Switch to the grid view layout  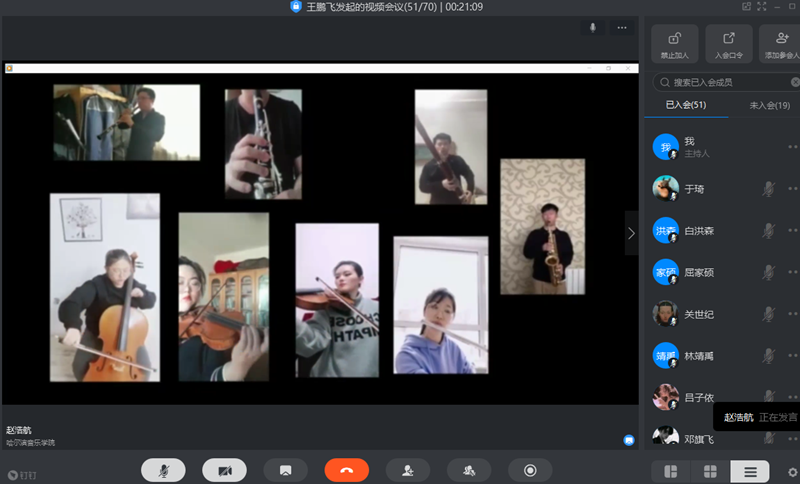pyautogui.click(x=709, y=470)
